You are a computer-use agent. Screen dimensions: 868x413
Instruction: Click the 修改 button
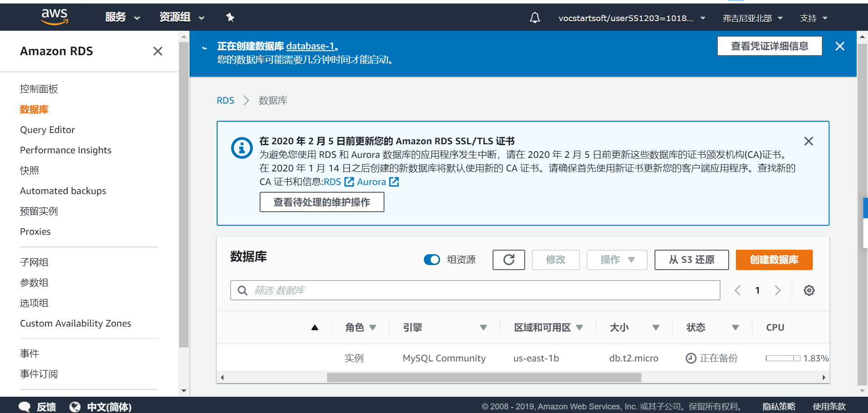[555, 260]
